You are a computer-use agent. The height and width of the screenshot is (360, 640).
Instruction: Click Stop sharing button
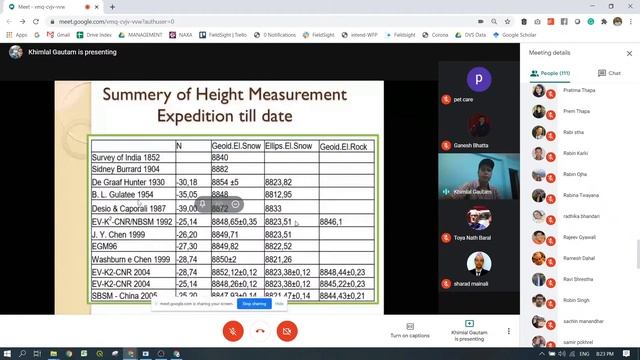[x=254, y=304]
